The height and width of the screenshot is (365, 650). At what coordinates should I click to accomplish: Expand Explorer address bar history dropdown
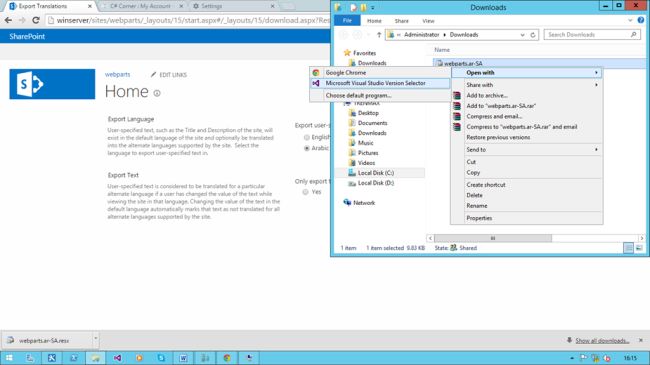(x=522, y=35)
